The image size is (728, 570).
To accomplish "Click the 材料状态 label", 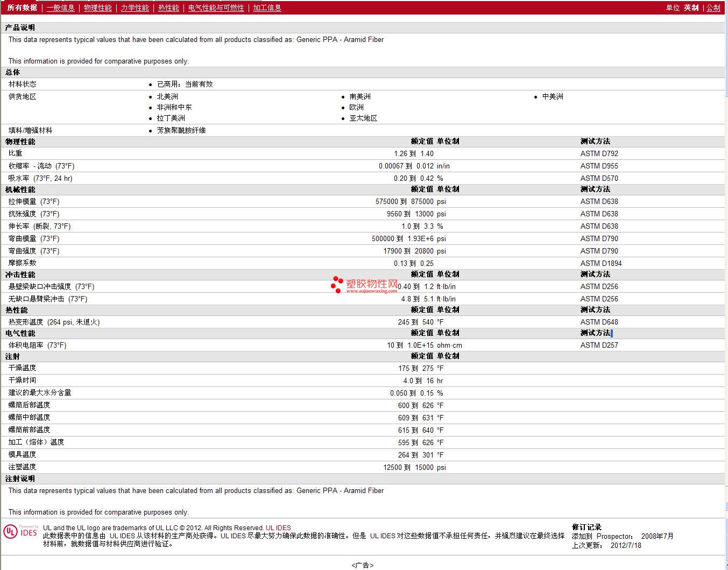I will tap(23, 84).
